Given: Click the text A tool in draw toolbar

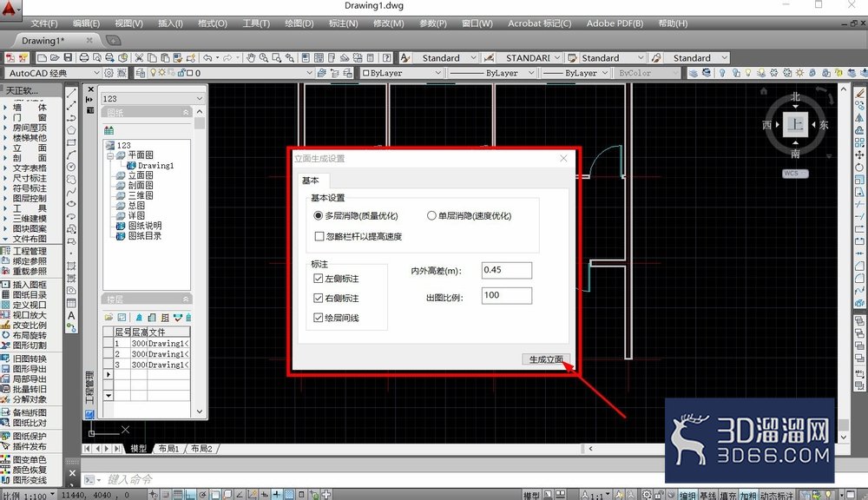Looking at the screenshot, I should tap(71, 315).
